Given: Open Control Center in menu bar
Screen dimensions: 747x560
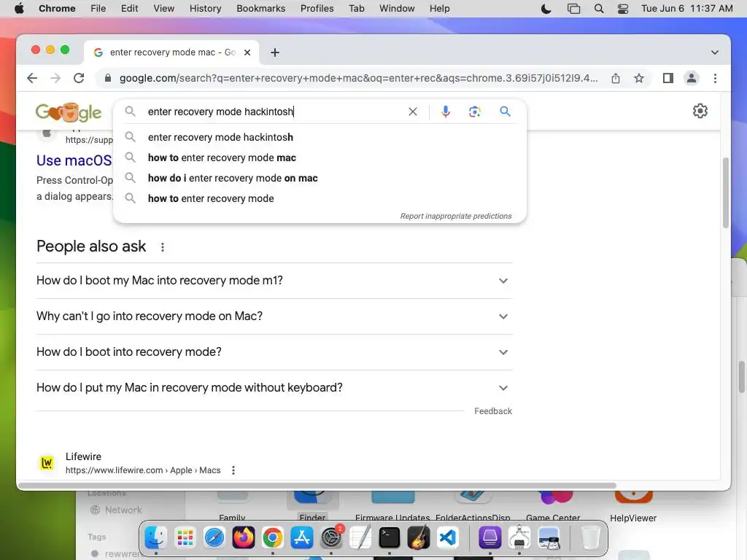Looking at the screenshot, I should pos(623,9).
